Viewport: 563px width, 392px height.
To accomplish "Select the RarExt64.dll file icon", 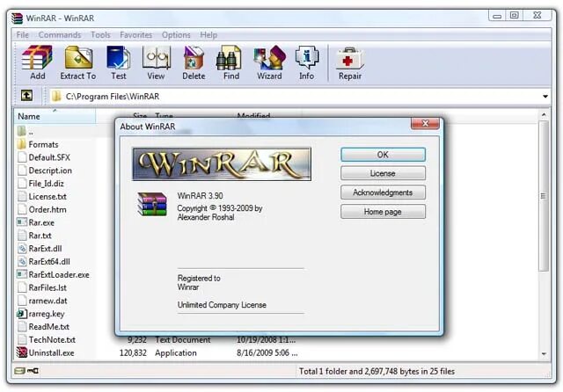I will pyautogui.click(x=22, y=261).
